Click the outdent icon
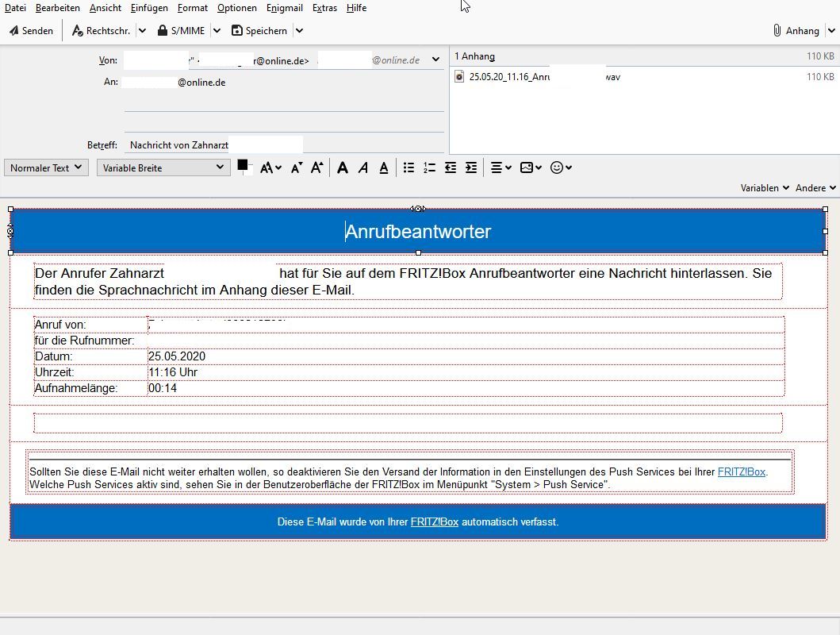 coord(451,167)
